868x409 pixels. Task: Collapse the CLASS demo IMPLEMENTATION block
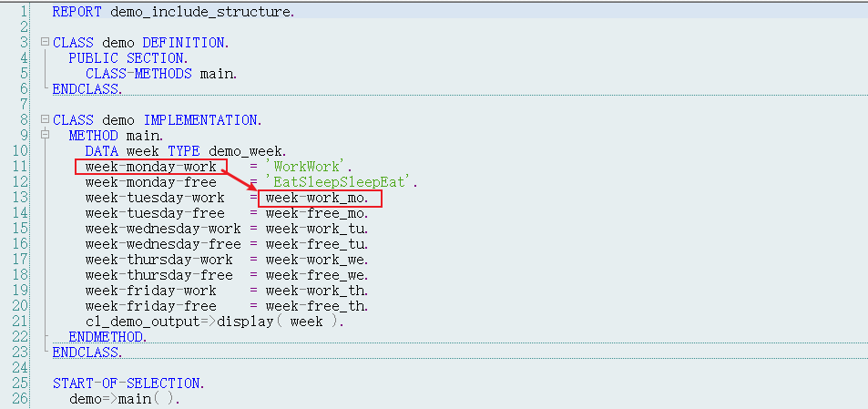tap(46, 119)
